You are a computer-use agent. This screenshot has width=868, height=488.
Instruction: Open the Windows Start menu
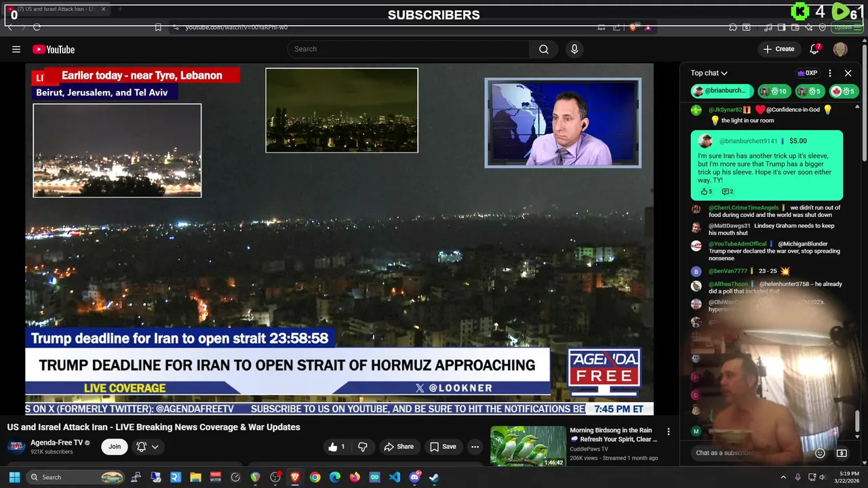pos(14,477)
